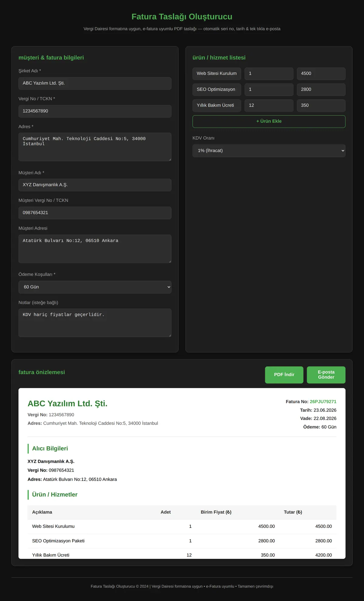Click the E-posta Gönder button
The height and width of the screenshot is (601, 364).
click(326, 375)
